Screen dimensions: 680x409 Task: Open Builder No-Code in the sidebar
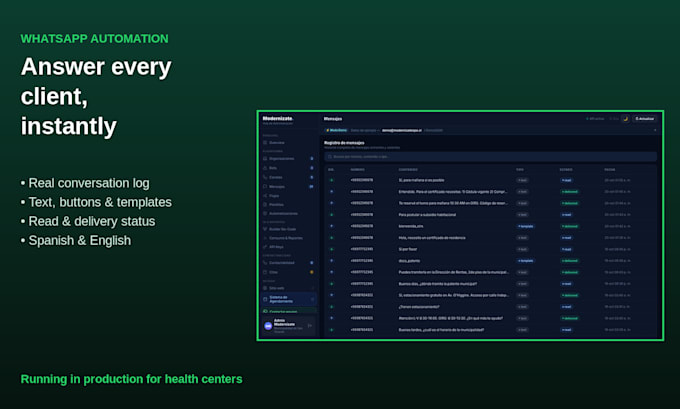pyautogui.click(x=282, y=229)
